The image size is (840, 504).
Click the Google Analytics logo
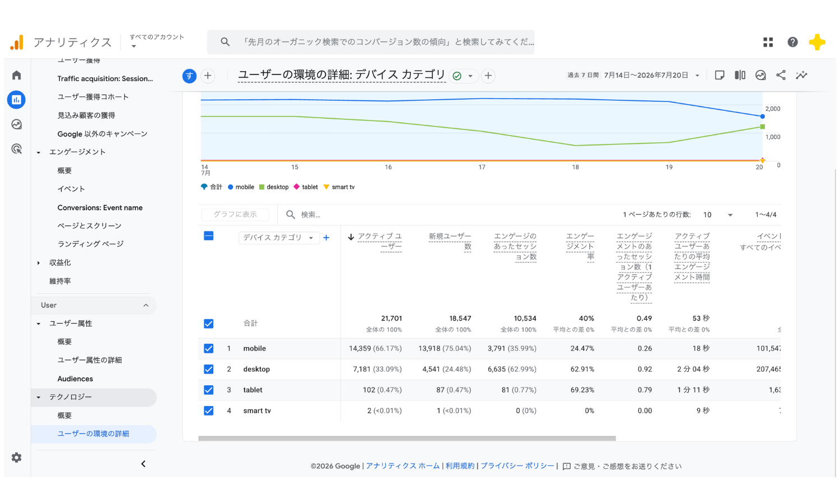[17, 42]
